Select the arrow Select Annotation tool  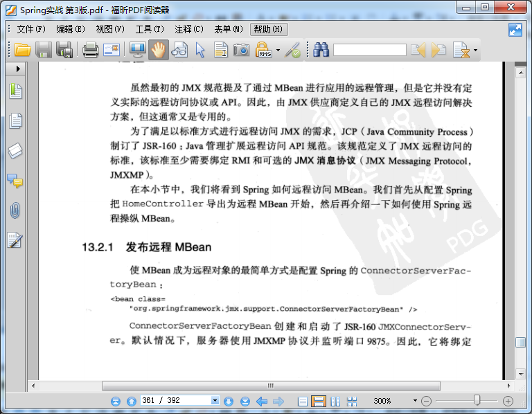200,50
